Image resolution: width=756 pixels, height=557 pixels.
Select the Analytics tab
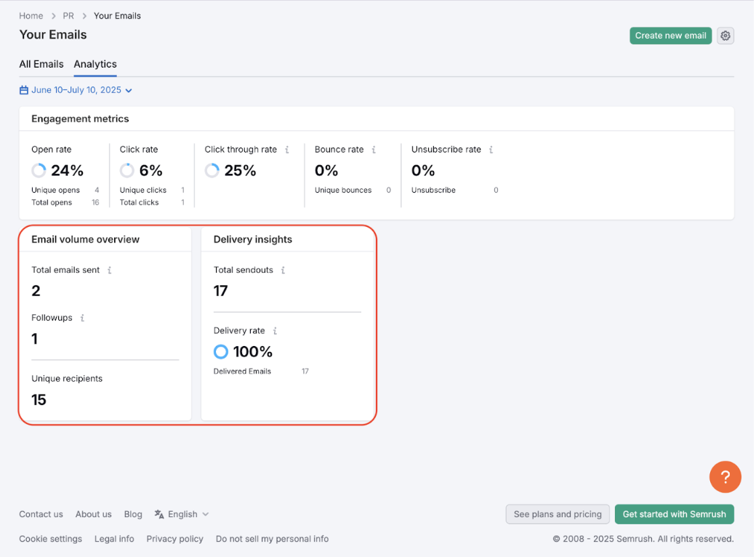pyautogui.click(x=95, y=64)
